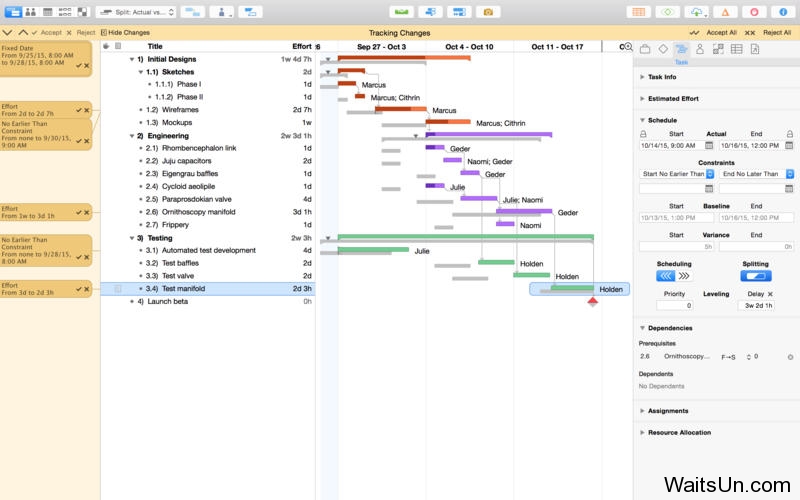Screen dimensions: 800x500
Task: Click the red circle toolbar icon
Action: pyautogui.click(x=754, y=12)
